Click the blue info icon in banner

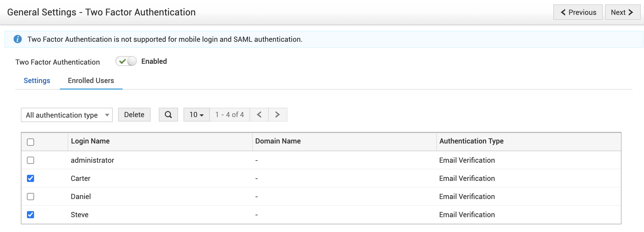point(18,39)
